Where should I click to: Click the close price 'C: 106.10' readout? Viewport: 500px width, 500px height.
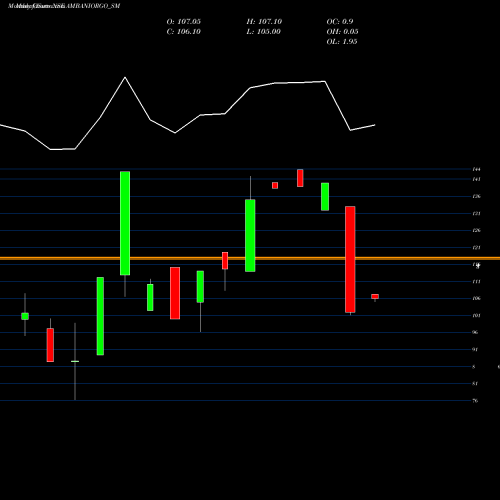pos(184,32)
